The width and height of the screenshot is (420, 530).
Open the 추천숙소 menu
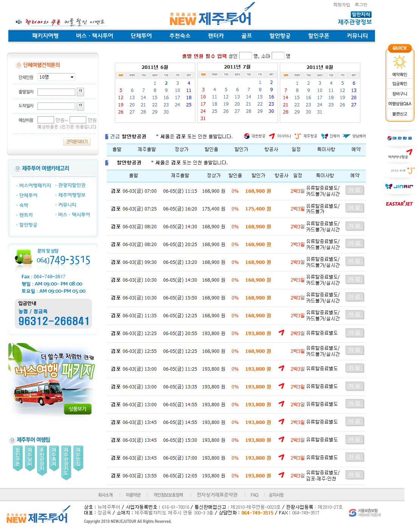tap(180, 36)
